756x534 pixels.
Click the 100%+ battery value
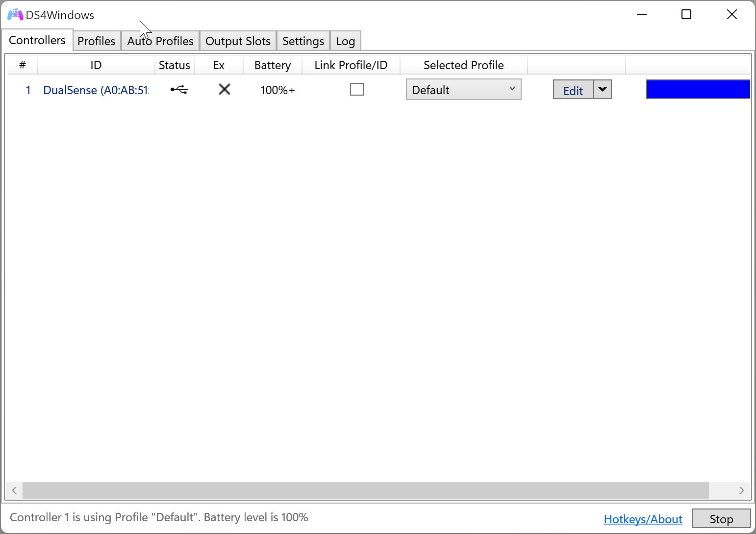point(277,90)
